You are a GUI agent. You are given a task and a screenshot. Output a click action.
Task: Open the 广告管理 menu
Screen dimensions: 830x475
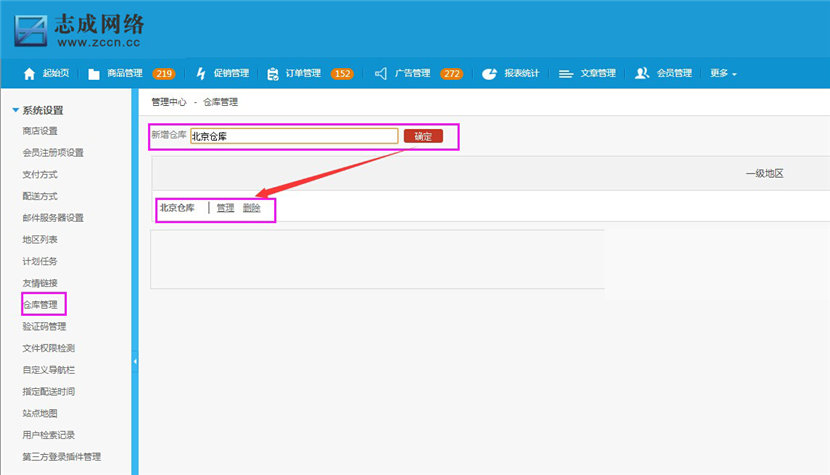coord(412,73)
